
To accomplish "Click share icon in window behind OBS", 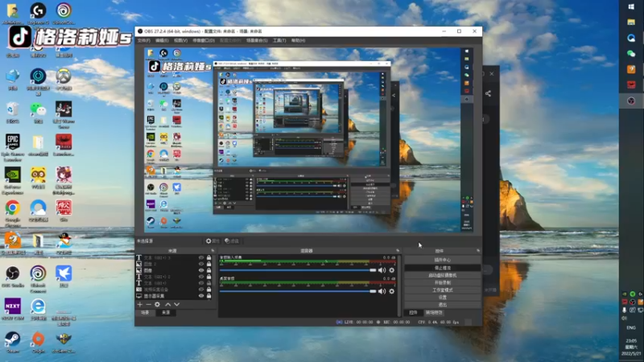I will (x=488, y=93).
